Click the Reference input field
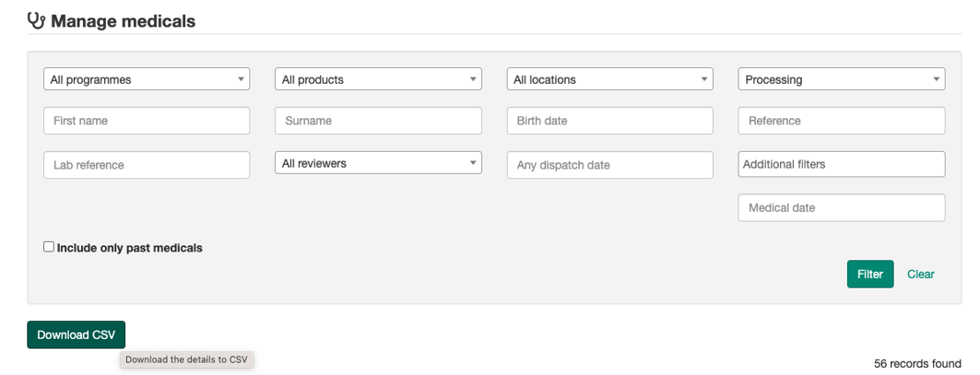Viewport: 980px width, 375px height. pyautogui.click(x=841, y=121)
